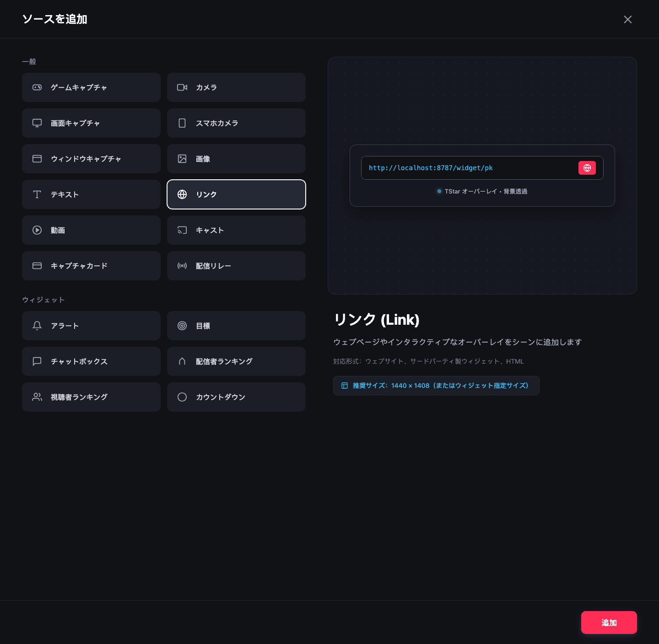The height and width of the screenshot is (644, 659).
Task: Click the 推奨サイズ 1440 x 1408 badge
Action: point(436,386)
